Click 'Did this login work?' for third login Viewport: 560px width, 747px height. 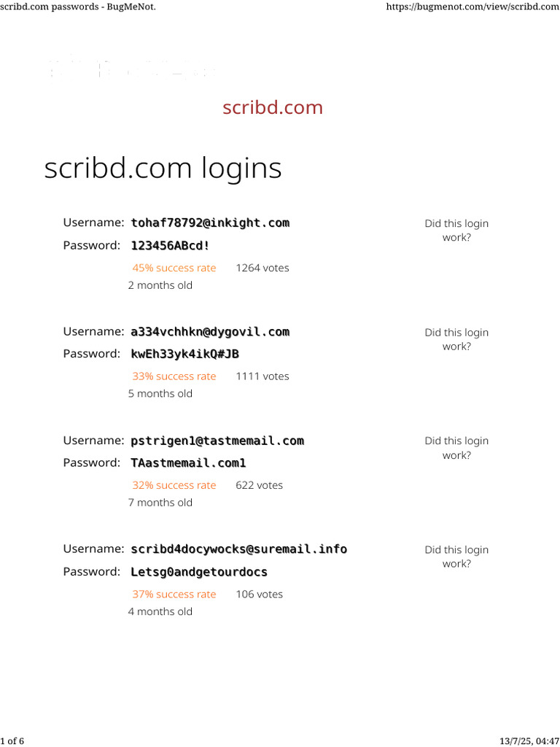coord(456,448)
